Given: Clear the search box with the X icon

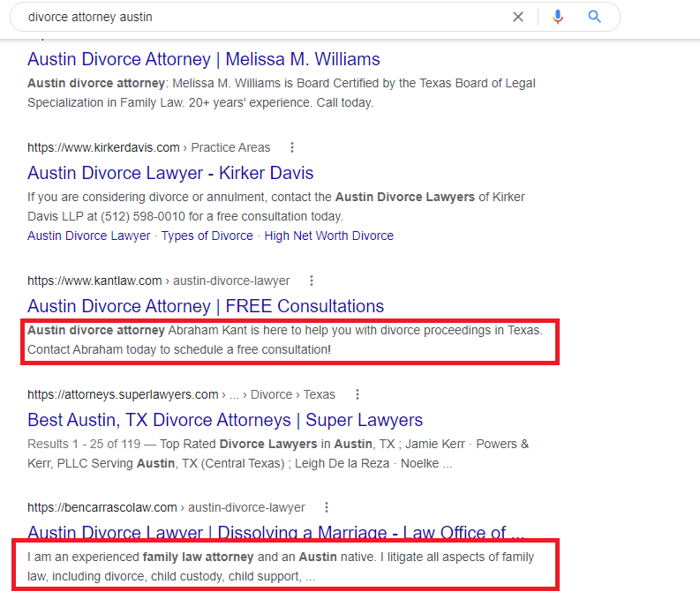Looking at the screenshot, I should pyautogui.click(x=518, y=17).
